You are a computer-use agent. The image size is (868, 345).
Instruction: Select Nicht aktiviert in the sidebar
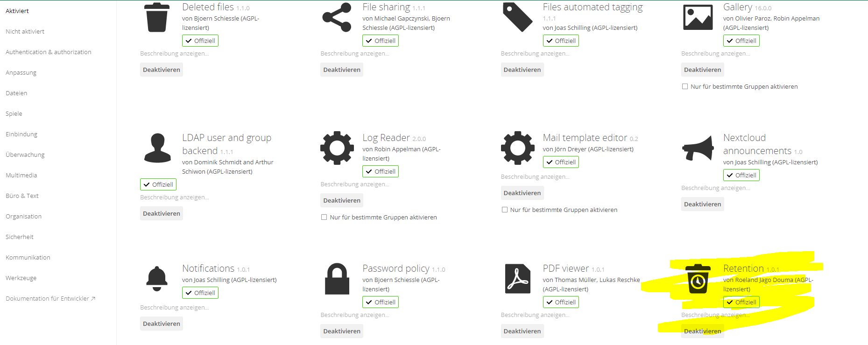pos(25,31)
